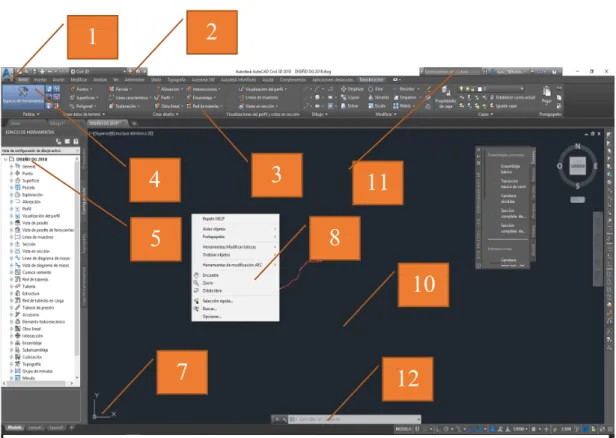Screen dimensions: 616x438
Task: Select the Copiar tool in Modificar panel
Action: [350, 97]
